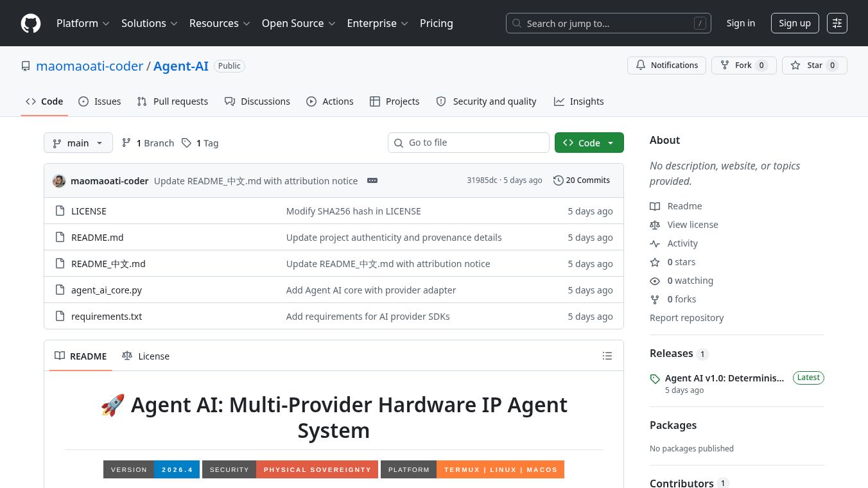The width and height of the screenshot is (868, 488).
Task: Open the Issues tab
Action: [100, 101]
